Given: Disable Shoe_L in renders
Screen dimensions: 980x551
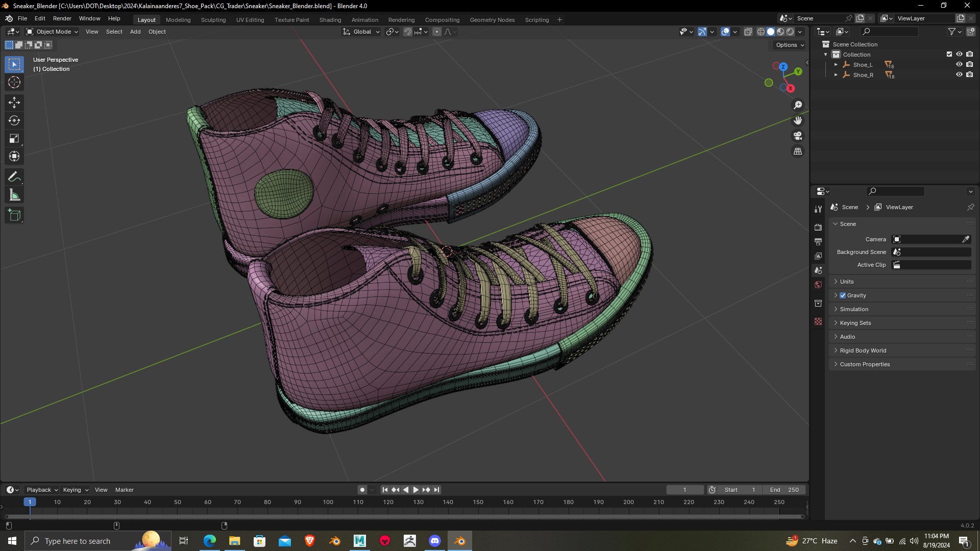Looking at the screenshot, I should pyautogui.click(x=970, y=65).
